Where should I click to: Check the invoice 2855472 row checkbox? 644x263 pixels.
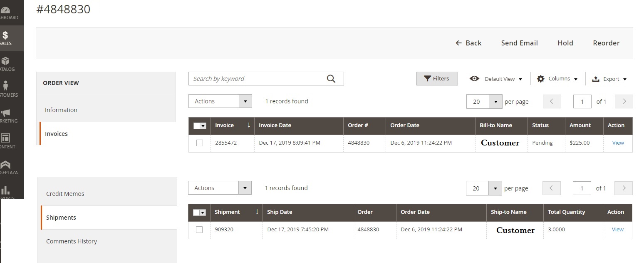[x=199, y=143]
